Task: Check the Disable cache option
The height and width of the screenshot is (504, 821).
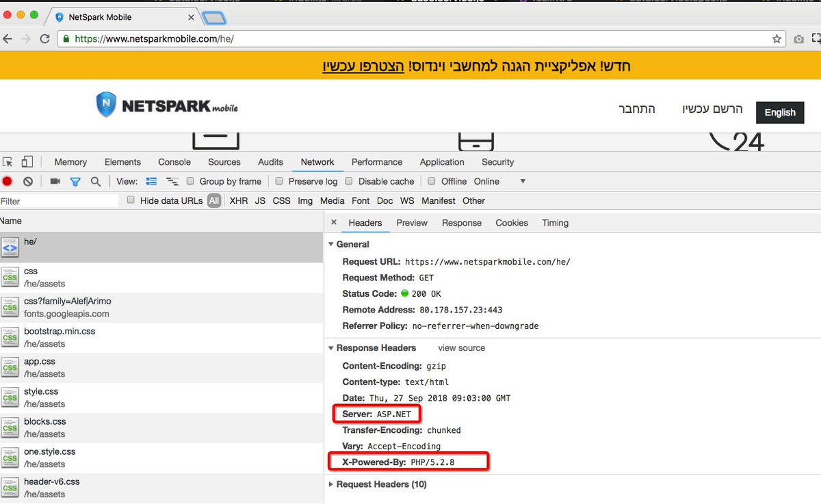Action: click(349, 181)
